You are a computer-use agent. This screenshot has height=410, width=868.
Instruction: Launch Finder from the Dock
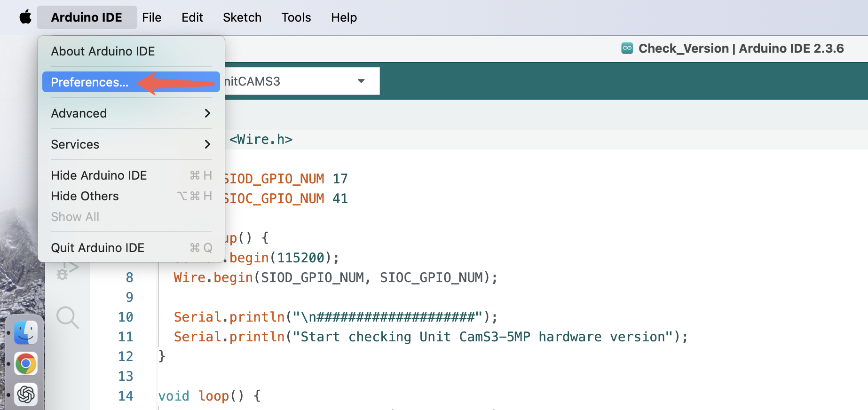click(x=26, y=332)
